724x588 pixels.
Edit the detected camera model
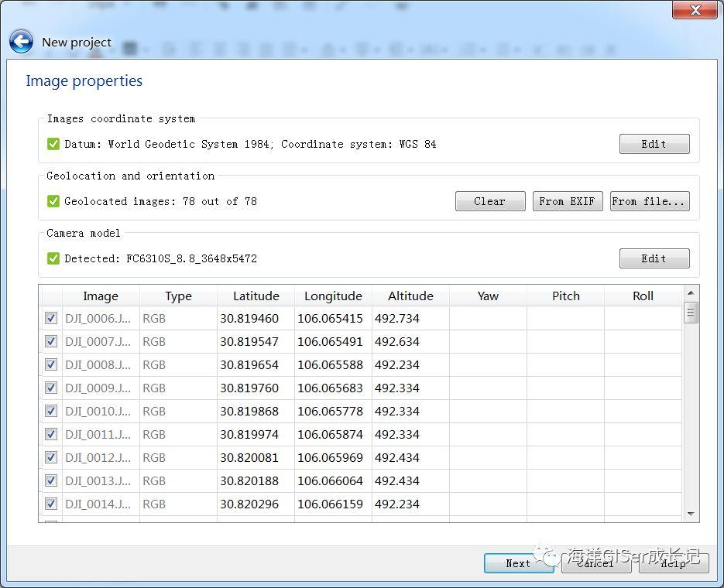[x=654, y=258]
